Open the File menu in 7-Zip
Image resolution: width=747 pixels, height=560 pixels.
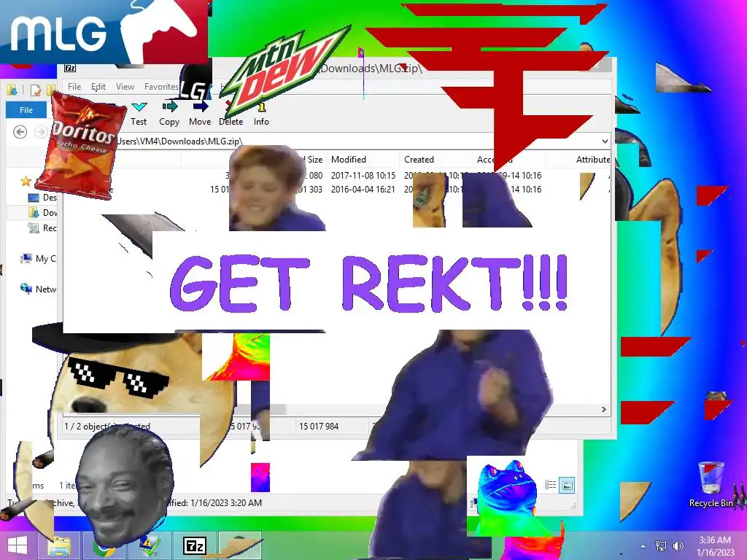[x=74, y=87]
